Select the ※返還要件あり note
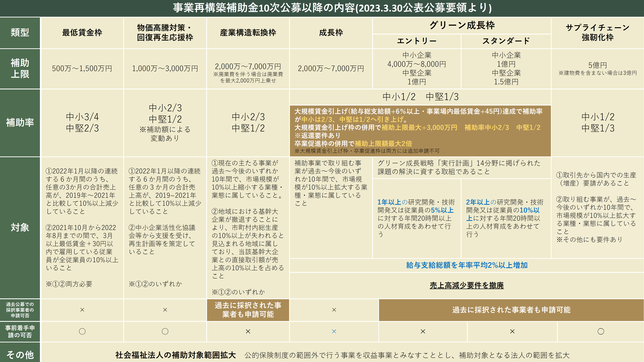 317,136
